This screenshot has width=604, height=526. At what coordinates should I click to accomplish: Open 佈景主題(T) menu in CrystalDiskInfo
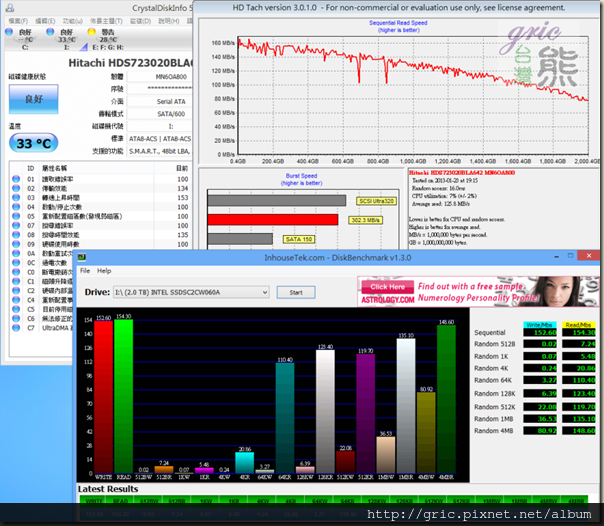(x=106, y=21)
